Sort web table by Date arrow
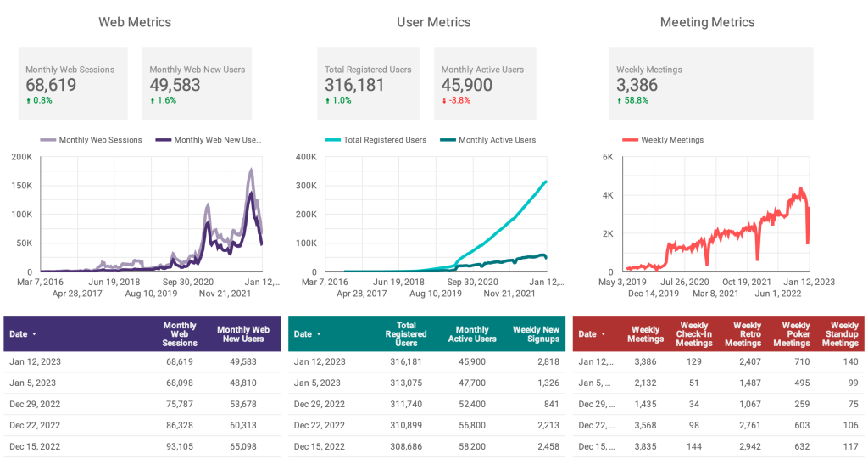Image resolution: width=868 pixels, height=470 pixels. pos(34,334)
